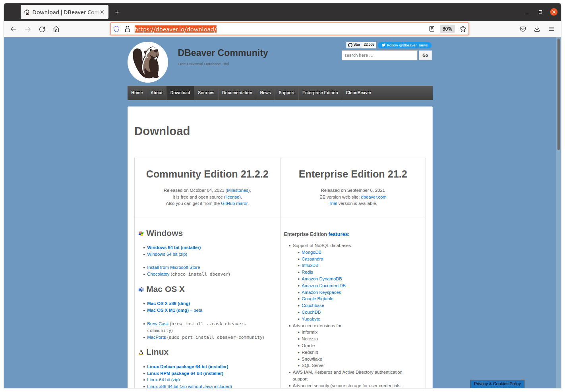Open the Firefox hamburger menu
The width and height of the screenshot is (565, 392).
point(551,29)
